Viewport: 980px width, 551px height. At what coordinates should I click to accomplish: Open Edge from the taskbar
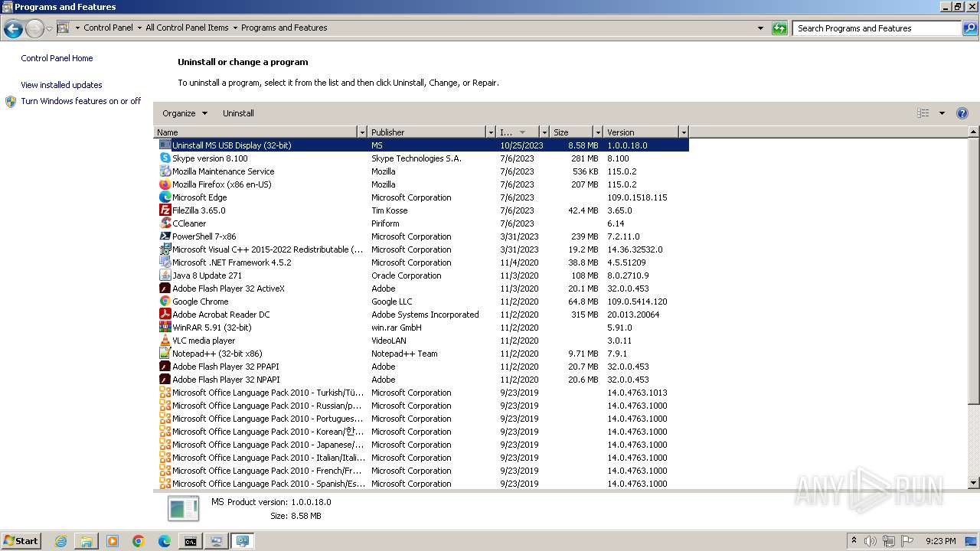coord(165,541)
